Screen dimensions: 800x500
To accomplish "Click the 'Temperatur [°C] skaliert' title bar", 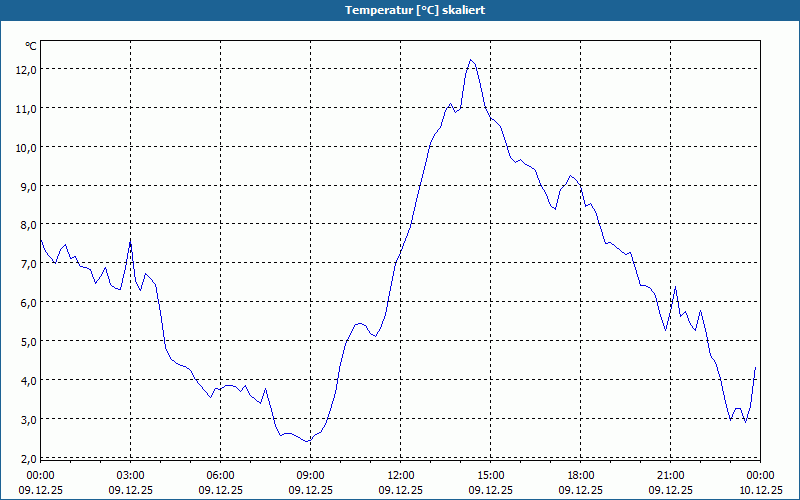I will click(400, 10).
